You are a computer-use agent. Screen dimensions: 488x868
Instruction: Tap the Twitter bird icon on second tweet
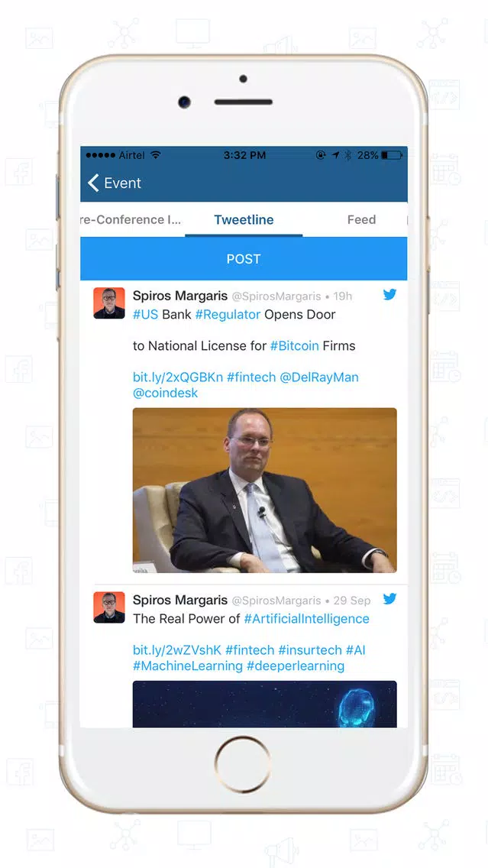(x=389, y=599)
